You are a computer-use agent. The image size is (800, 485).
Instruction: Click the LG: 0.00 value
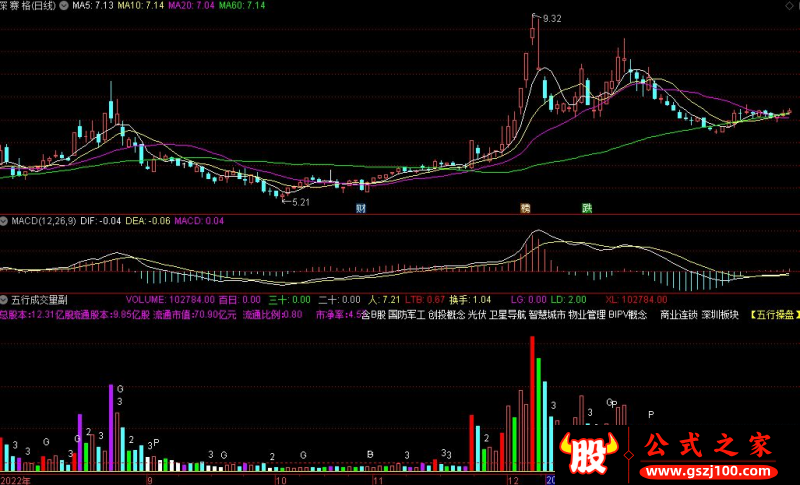click(x=529, y=300)
